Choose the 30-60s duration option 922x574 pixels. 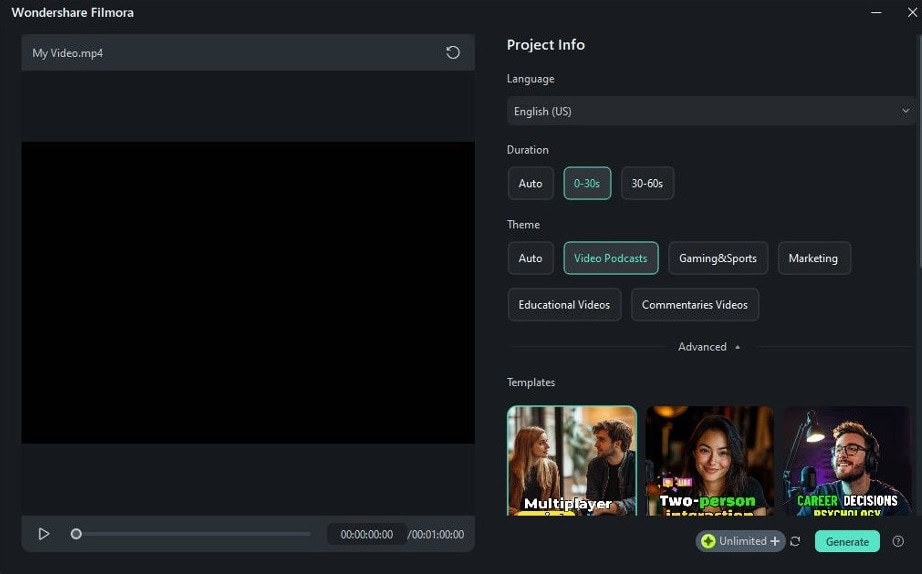647,183
